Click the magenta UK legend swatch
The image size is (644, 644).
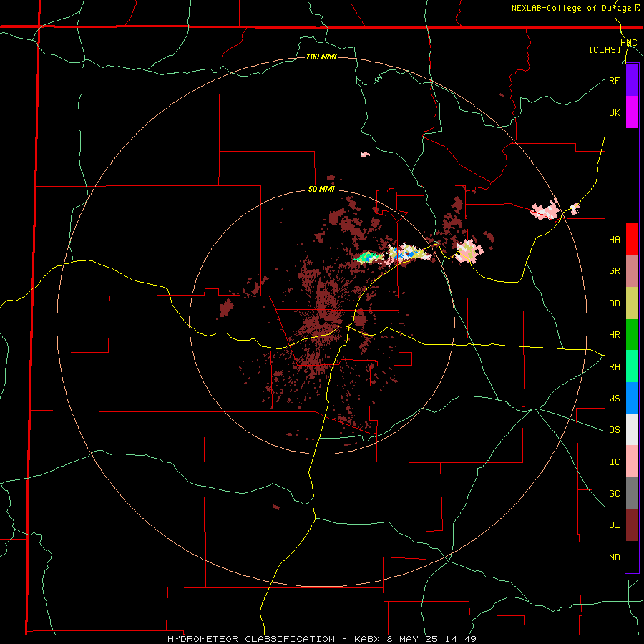pyautogui.click(x=632, y=112)
